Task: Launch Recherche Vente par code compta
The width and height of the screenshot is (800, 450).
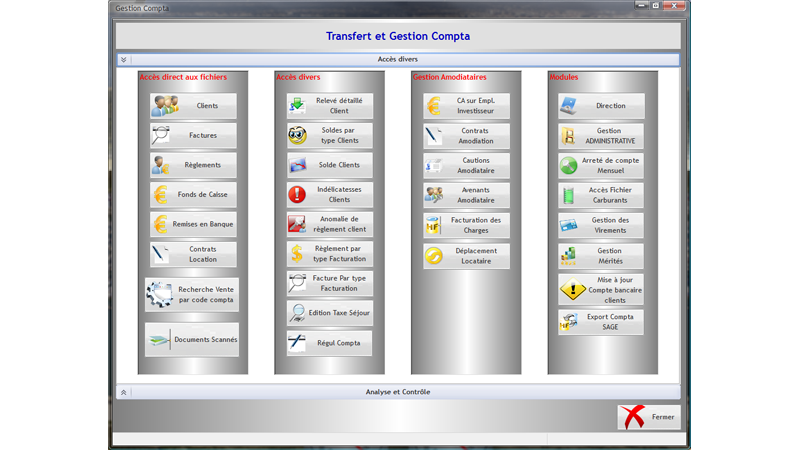Action: coord(192,294)
